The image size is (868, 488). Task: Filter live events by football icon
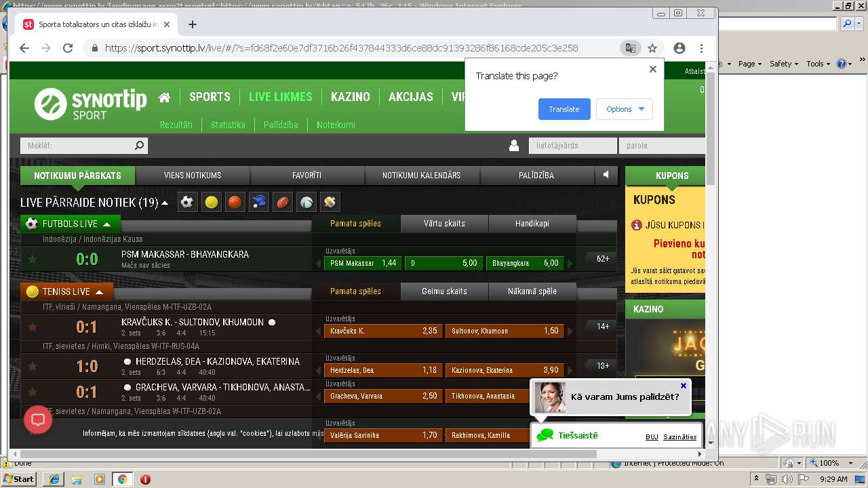188,202
